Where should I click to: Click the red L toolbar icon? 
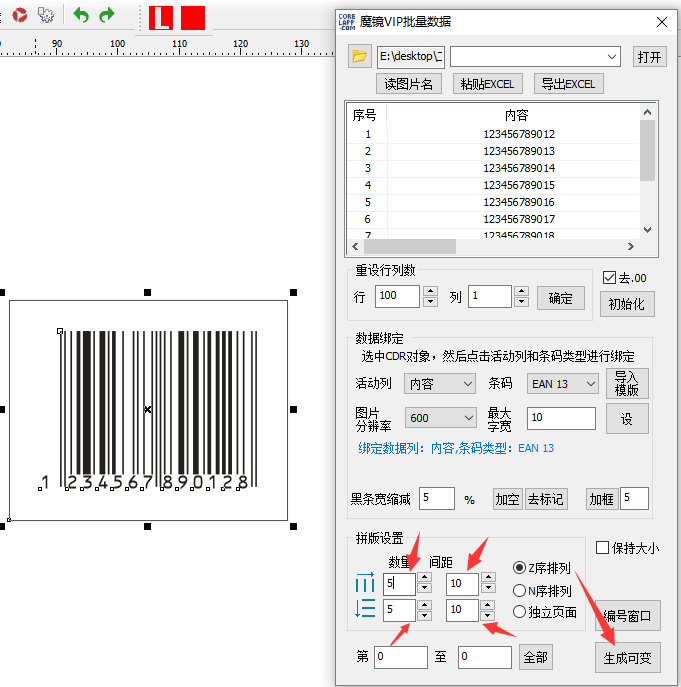click(x=161, y=18)
